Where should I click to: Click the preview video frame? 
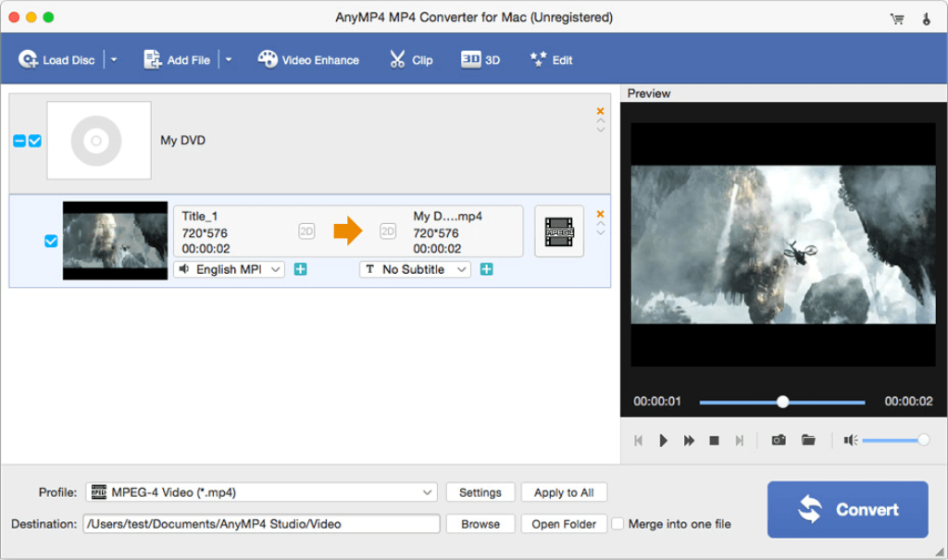(x=783, y=244)
